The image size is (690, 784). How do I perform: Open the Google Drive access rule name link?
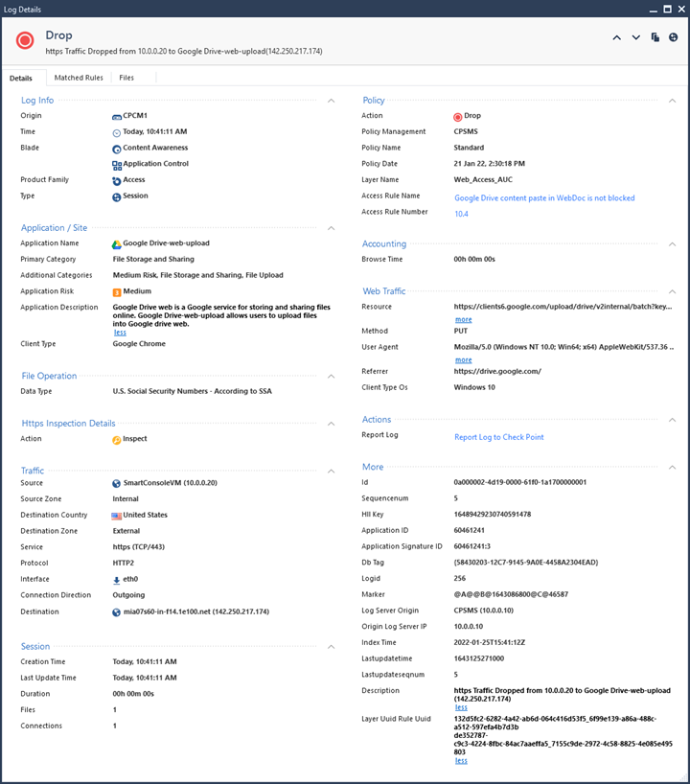pyautogui.click(x=544, y=198)
